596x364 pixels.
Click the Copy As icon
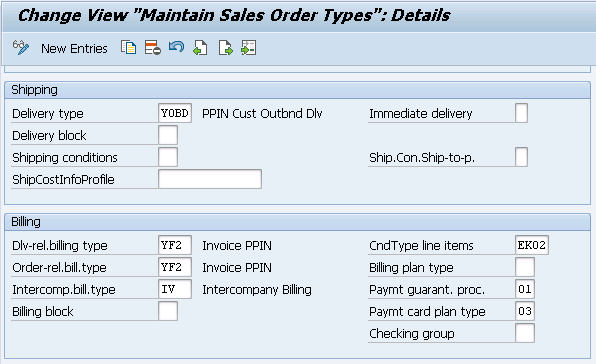point(128,48)
